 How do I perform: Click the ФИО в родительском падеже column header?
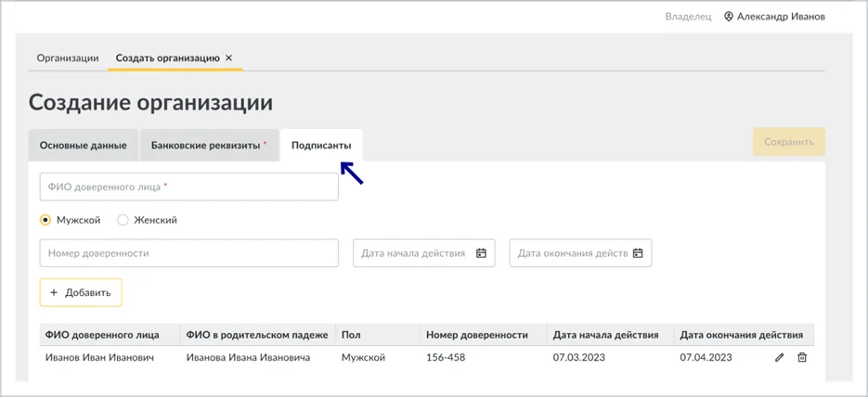[x=257, y=335]
